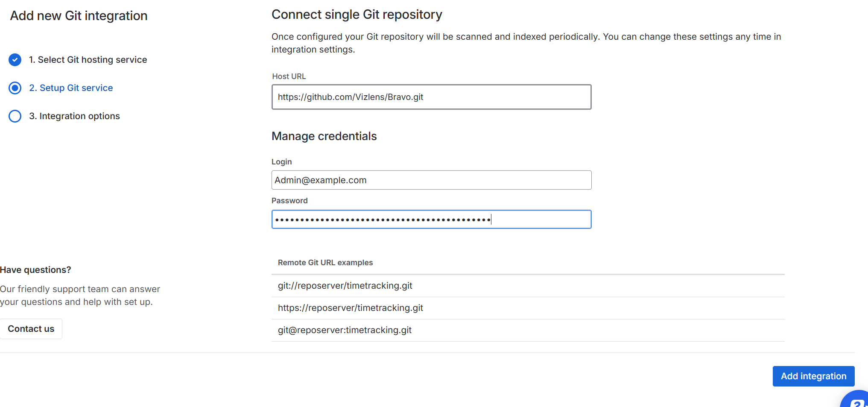Click inside the Password field
The width and height of the screenshot is (868, 407).
431,220
